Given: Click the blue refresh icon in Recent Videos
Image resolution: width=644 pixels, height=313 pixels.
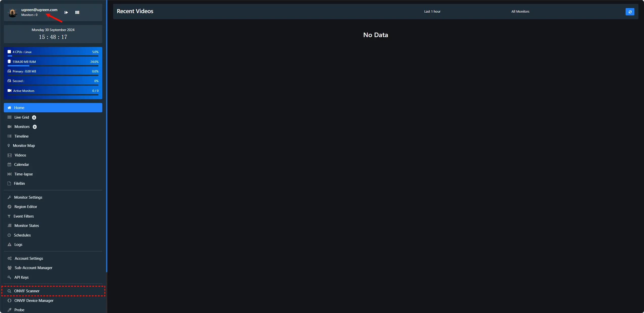Looking at the screenshot, I should point(630,12).
